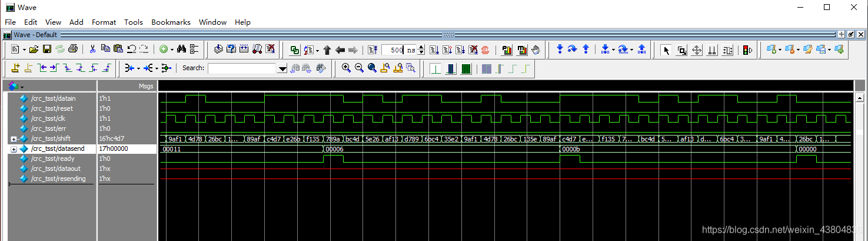Select the Zoom Mode box icon
This screenshot has width=868, height=241.
[x=682, y=50]
